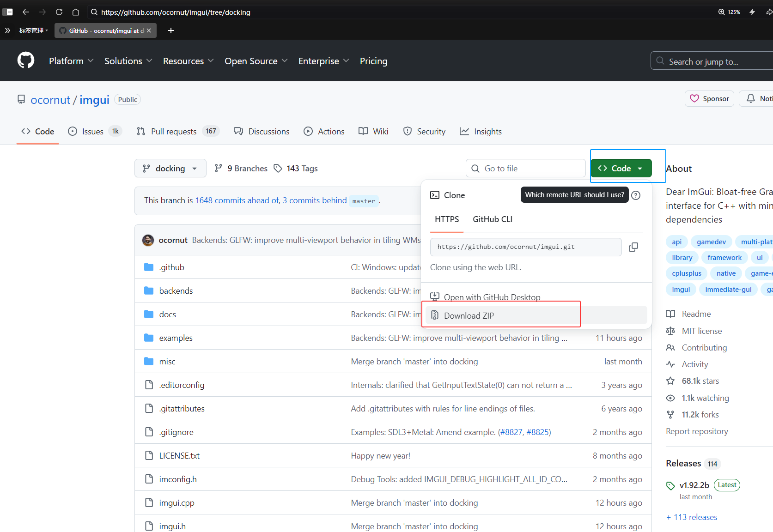Click the immediate-gui topic tag
This screenshot has width=773, height=532.
(x=728, y=290)
